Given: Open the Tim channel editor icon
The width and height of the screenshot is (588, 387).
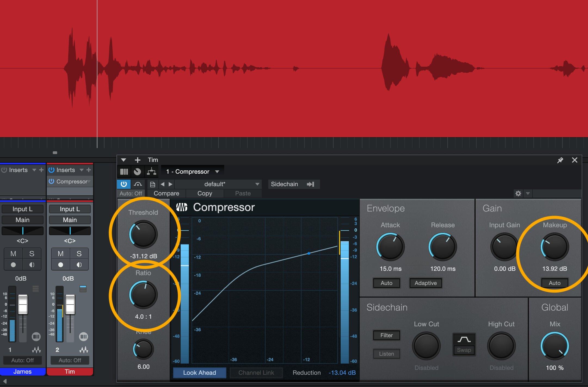Looking at the screenshot, I should pos(83,337).
